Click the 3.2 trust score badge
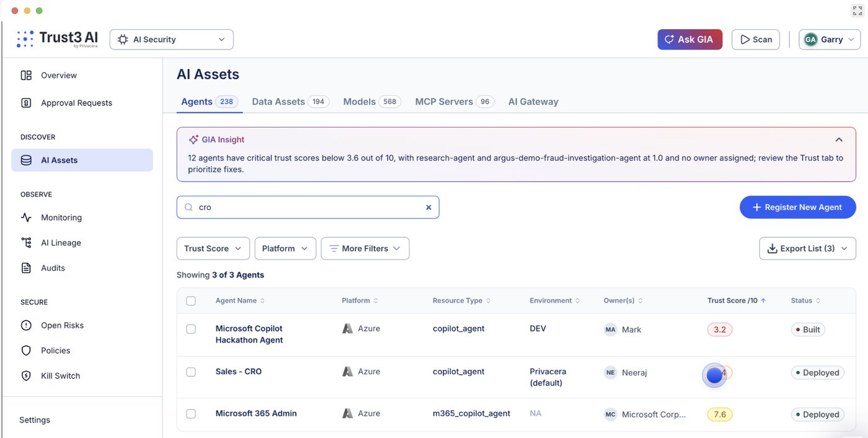Screen dimensions: 868x438 click(720, 330)
